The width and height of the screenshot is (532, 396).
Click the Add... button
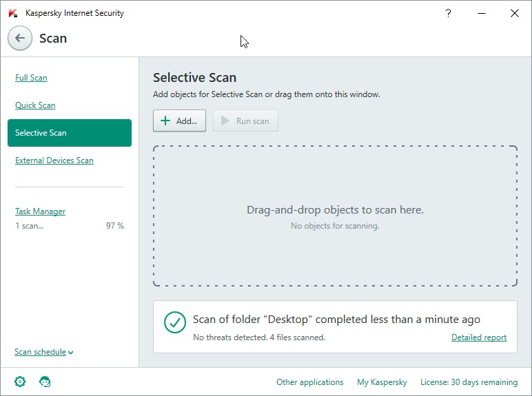coord(179,121)
